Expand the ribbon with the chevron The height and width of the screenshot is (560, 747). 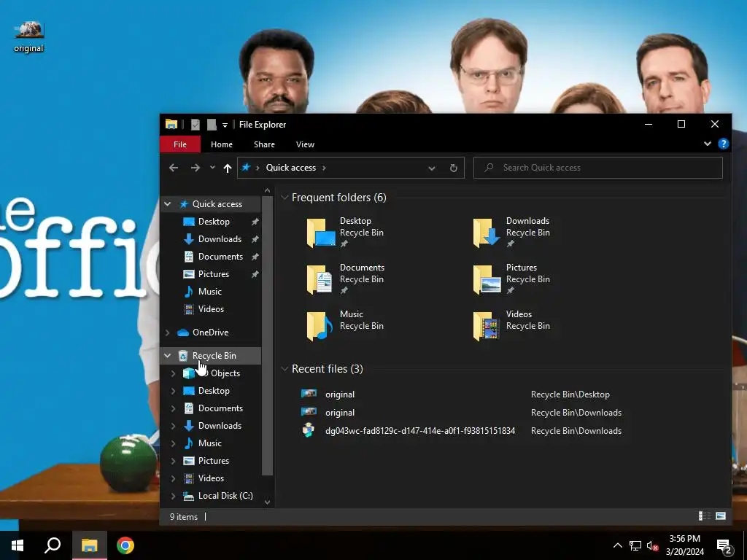pyautogui.click(x=708, y=144)
